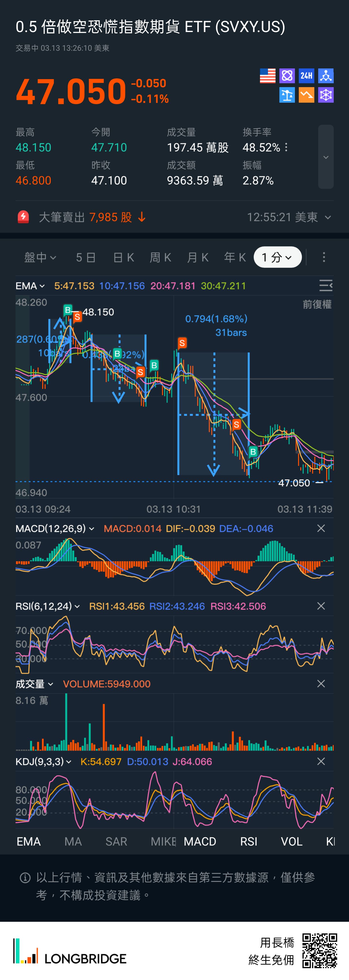Open chart indicator list settings icon

click(x=325, y=285)
